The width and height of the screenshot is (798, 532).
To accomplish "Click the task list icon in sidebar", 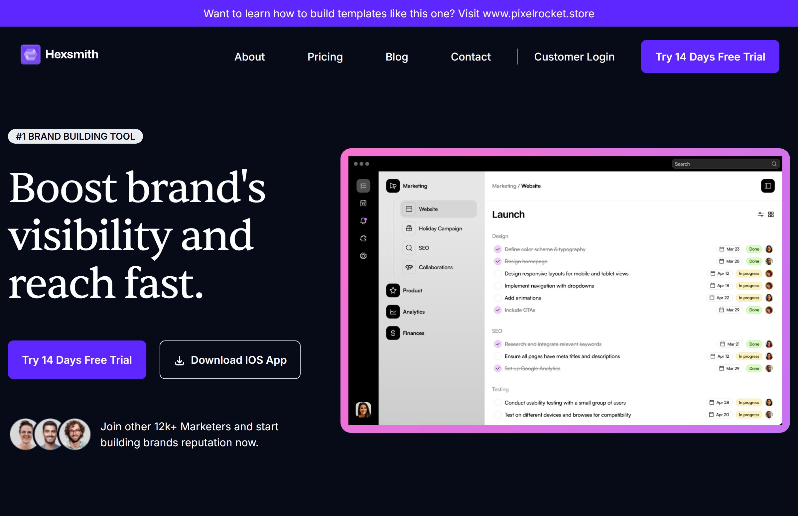I will coord(363,186).
